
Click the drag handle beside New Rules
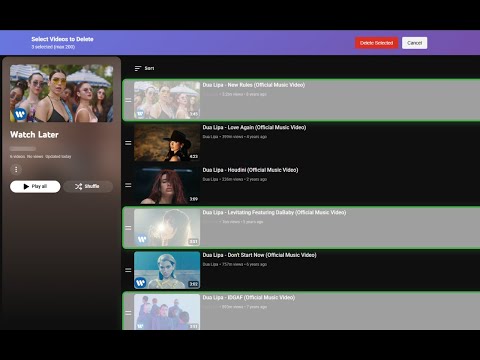coord(128,100)
